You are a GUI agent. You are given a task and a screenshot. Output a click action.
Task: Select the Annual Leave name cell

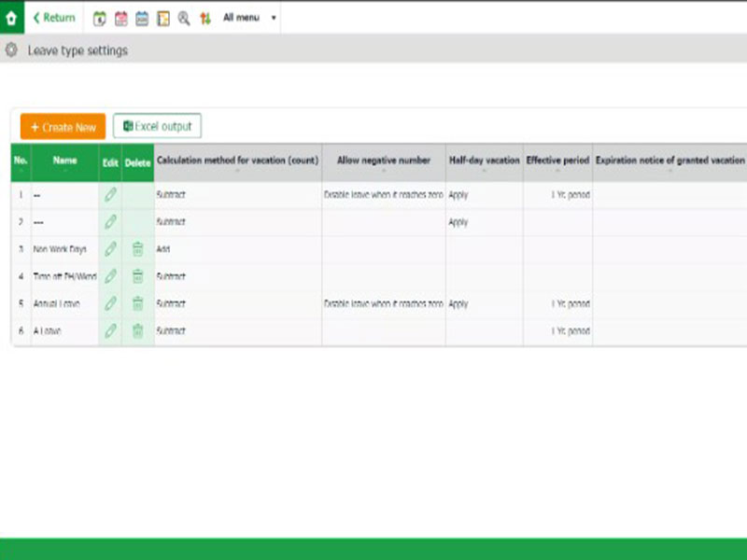coord(64,304)
